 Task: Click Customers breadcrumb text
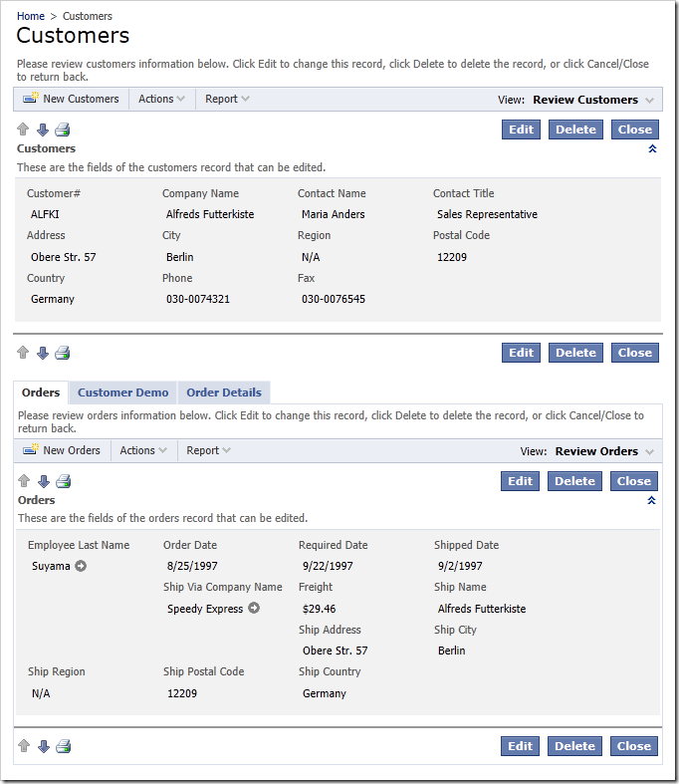(88, 16)
